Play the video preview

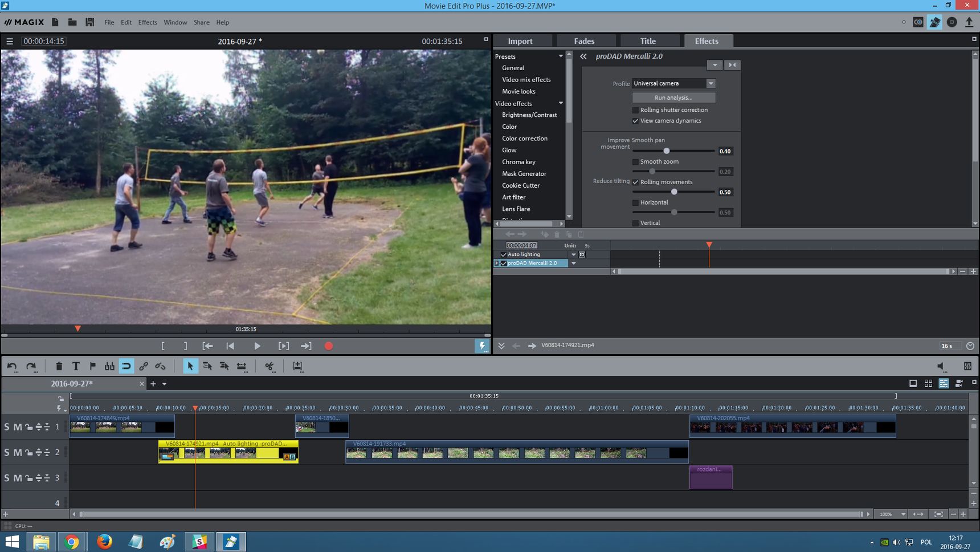click(257, 346)
